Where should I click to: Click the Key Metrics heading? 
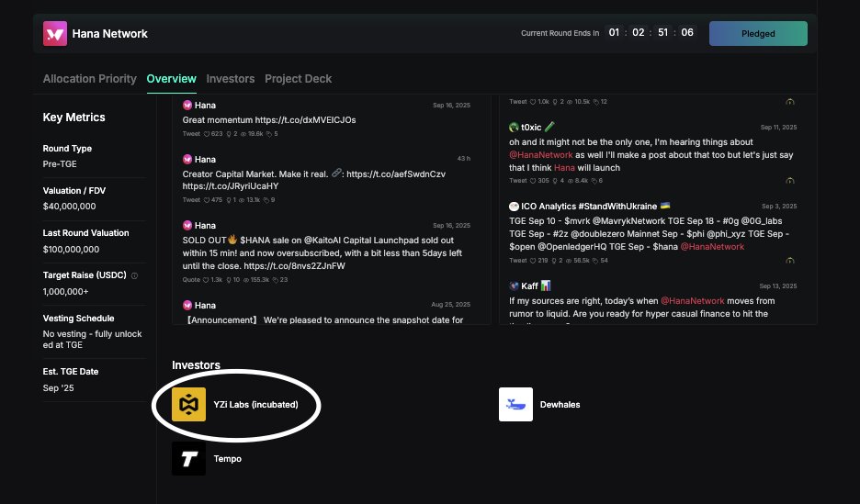coord(74,118)
